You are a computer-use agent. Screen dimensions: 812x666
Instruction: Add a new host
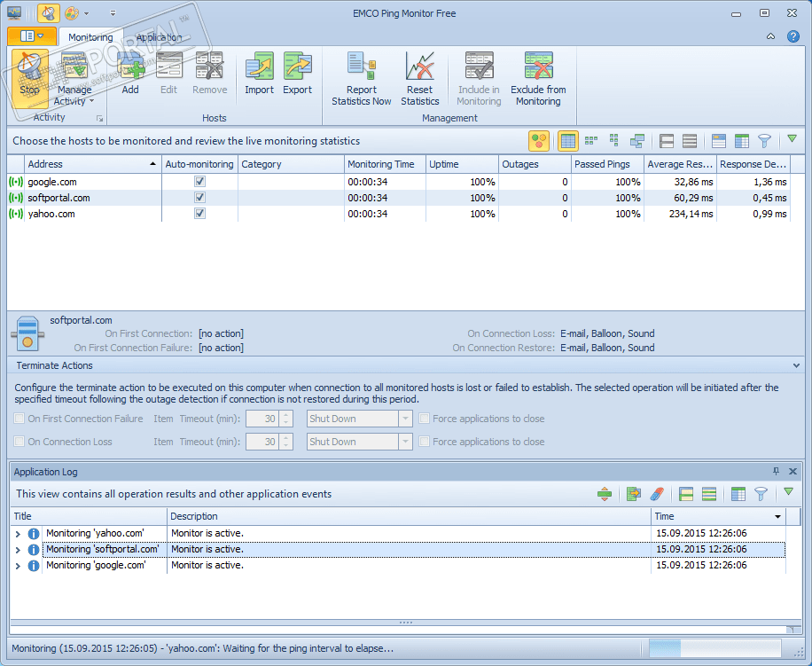point(130,74)
